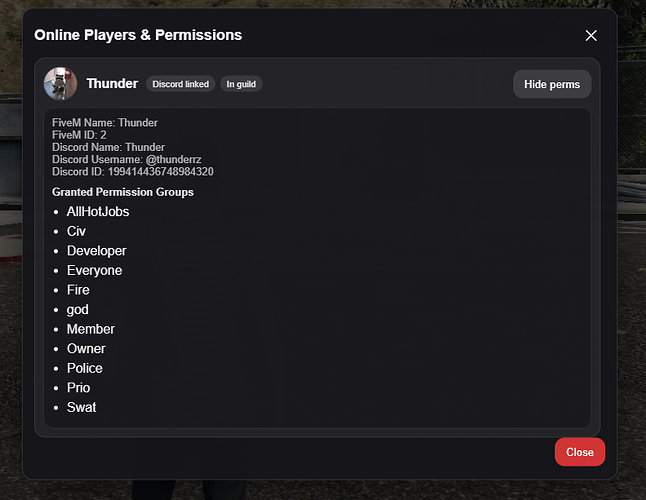Click the Discord ID line
This screenshot has width=646, height=500.
coord(132,172)
